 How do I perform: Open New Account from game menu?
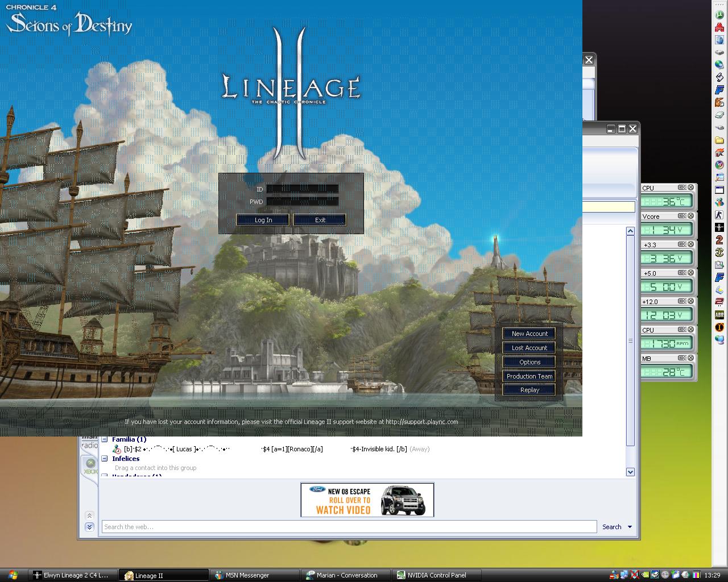(530, 334)
